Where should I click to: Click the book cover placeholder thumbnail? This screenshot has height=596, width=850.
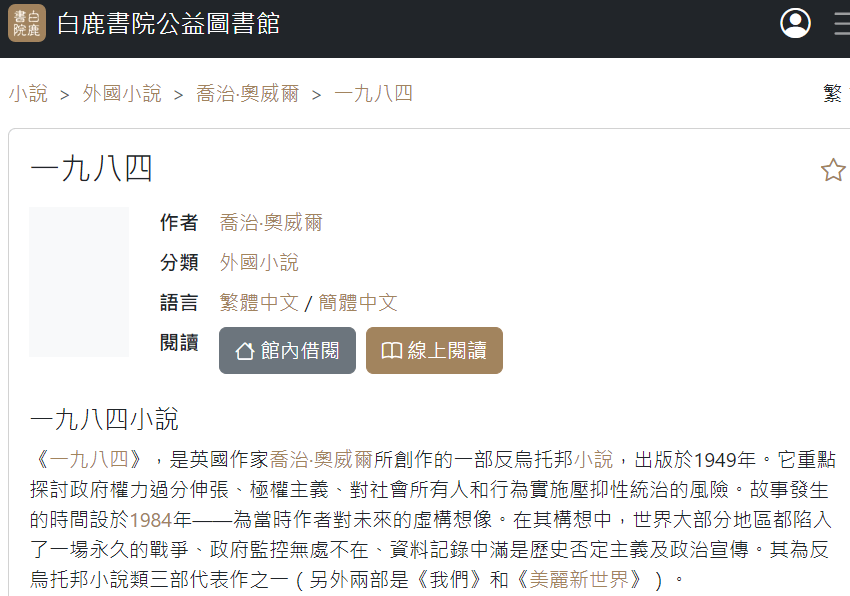(x=79, y=282)
